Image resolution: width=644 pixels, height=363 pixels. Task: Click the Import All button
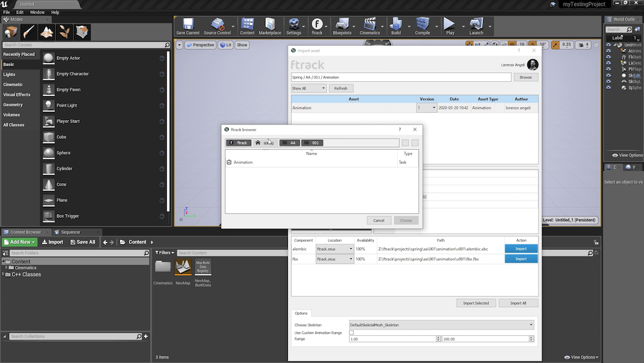tap(518, 303)
